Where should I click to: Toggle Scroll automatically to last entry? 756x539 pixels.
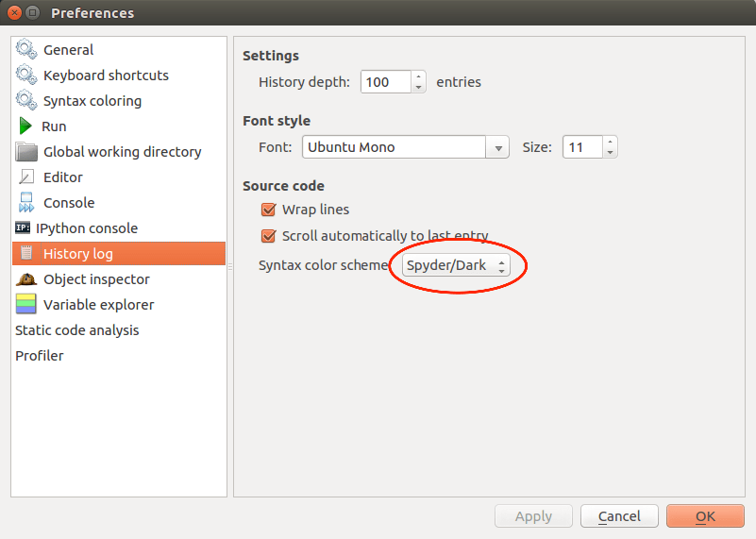point(268,236)
